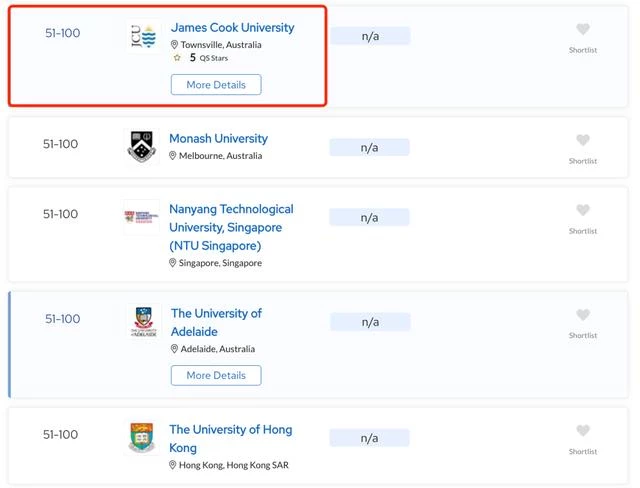
Task: Click location pin beside Hong Kong SAR
Action: pyautogui.click(x=173, y=465)
